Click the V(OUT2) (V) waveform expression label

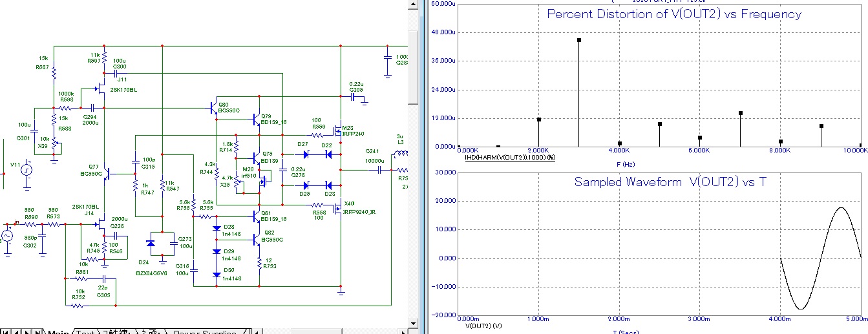click(483, 326)
